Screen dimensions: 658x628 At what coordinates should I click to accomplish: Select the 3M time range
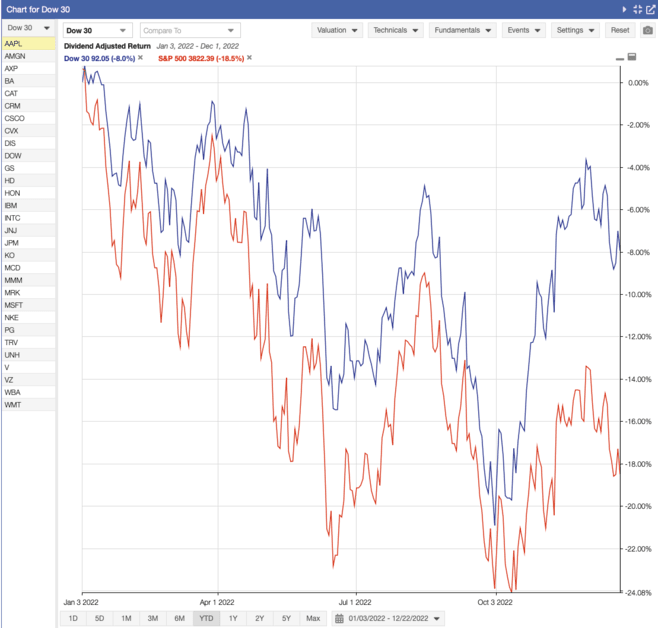[153, 618]
